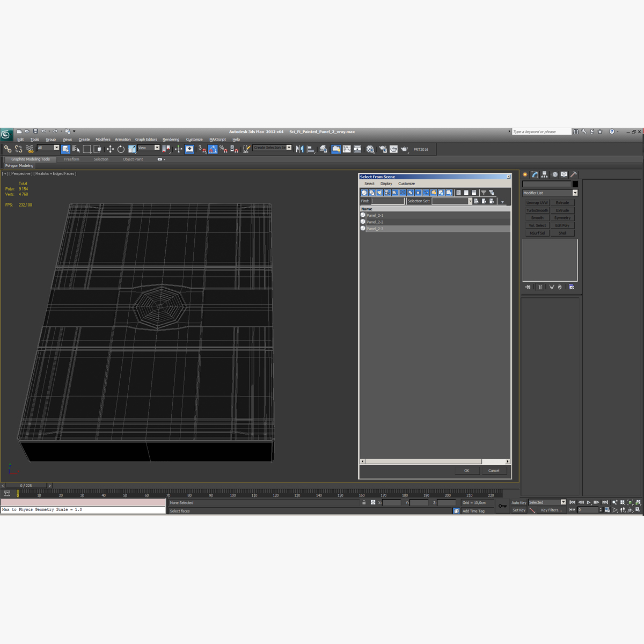Click the object color swatch
Screen dimensions: 644x644
pyautogui.click(x=575, y=184)
